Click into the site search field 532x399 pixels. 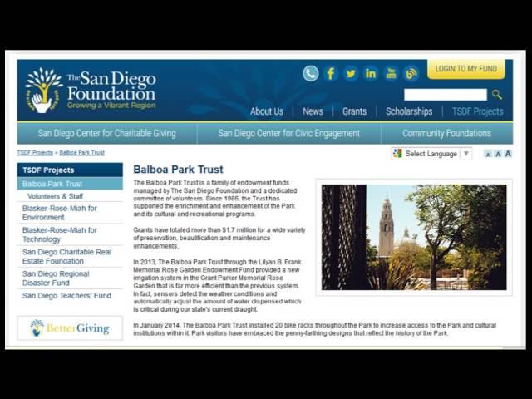(446, 95)
